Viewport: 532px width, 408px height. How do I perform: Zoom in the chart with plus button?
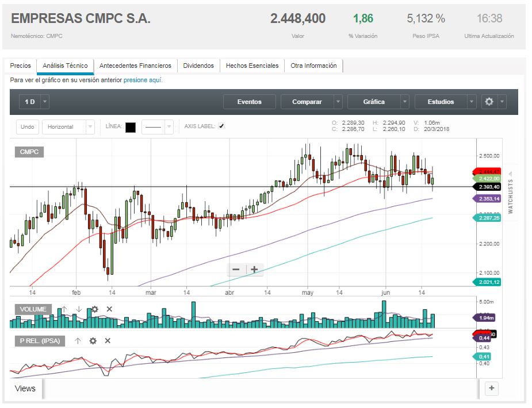[254, 270]
